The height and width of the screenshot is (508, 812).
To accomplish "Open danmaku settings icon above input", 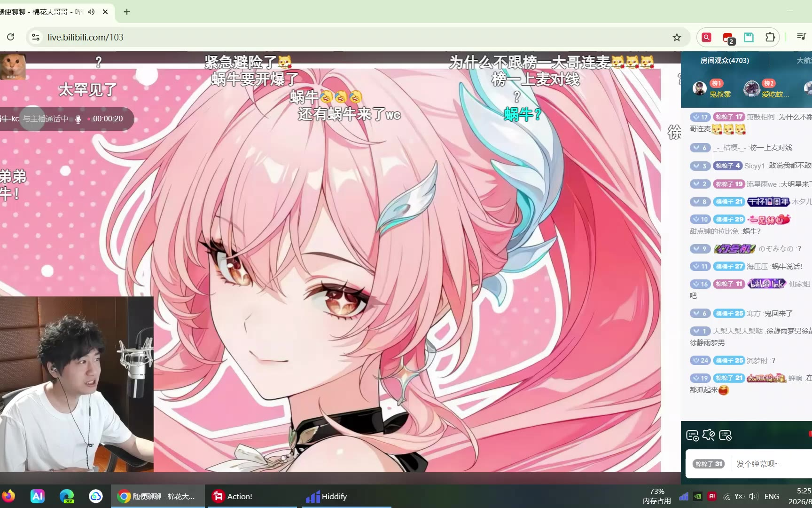I will [692, 436].
